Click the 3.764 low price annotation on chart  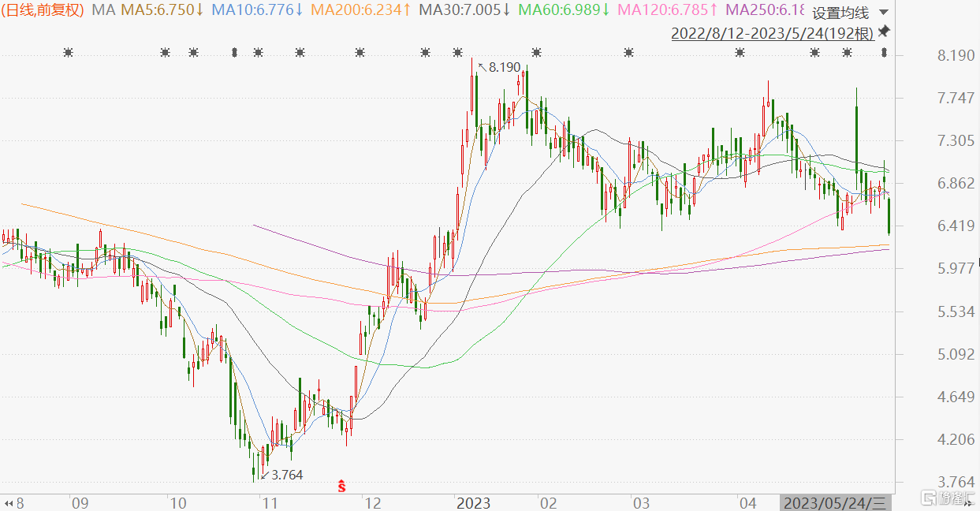287,475
